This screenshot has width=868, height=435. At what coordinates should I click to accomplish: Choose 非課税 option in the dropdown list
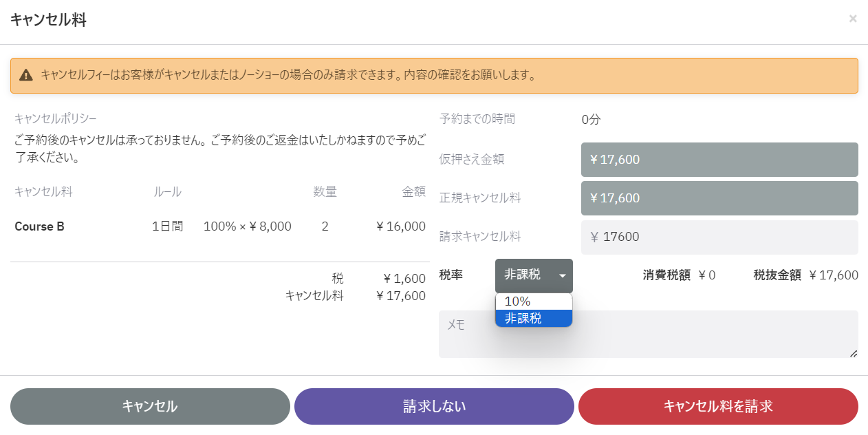(533, 318)
